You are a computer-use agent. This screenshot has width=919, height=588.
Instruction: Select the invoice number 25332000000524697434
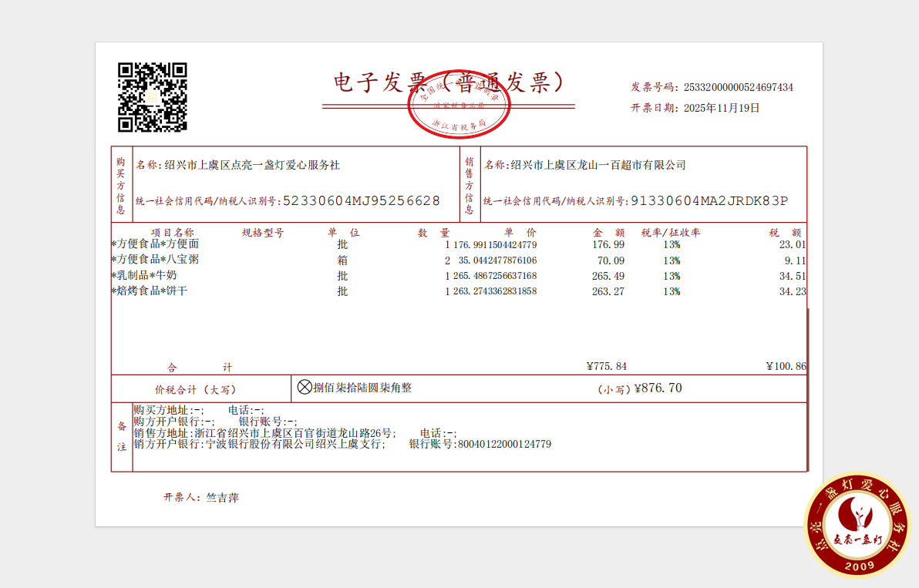(738, 88)
